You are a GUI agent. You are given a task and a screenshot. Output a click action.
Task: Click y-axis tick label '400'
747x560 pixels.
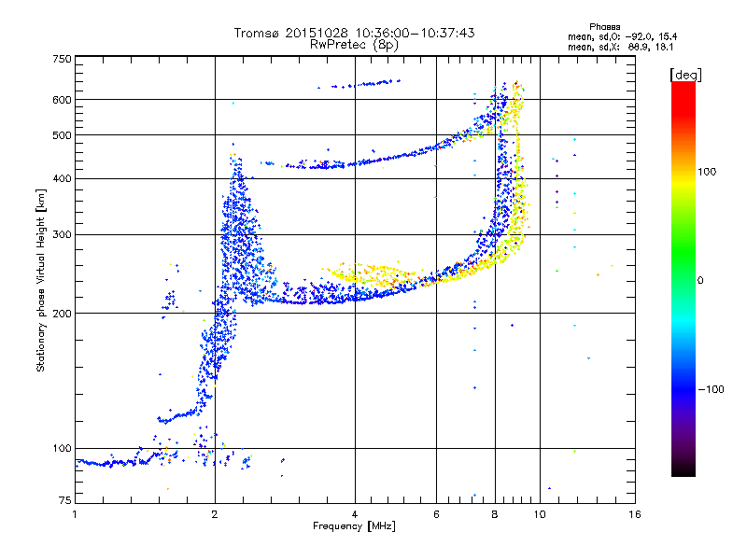pyautogui.click(x=63, y=178)
